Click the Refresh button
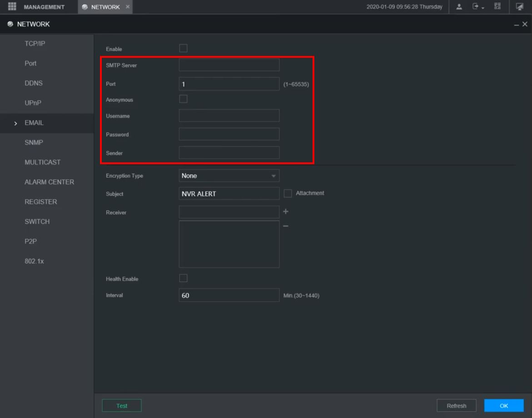 tap(456, 406)
